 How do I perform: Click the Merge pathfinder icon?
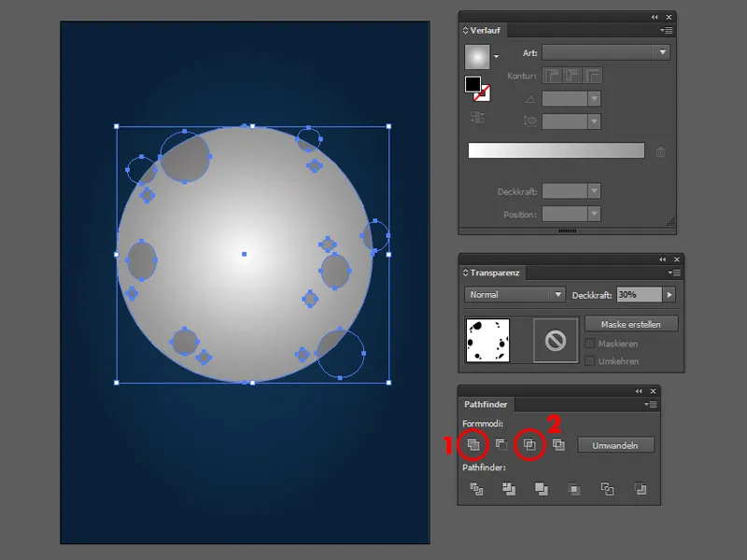542,489
